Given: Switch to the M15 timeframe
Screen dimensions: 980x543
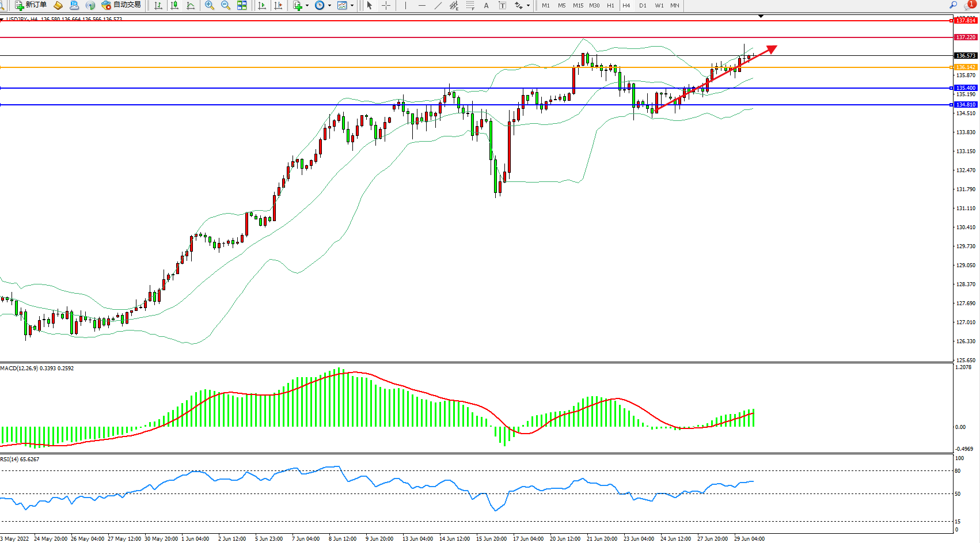Looking at the screenshot, I should tap(578, 5).
